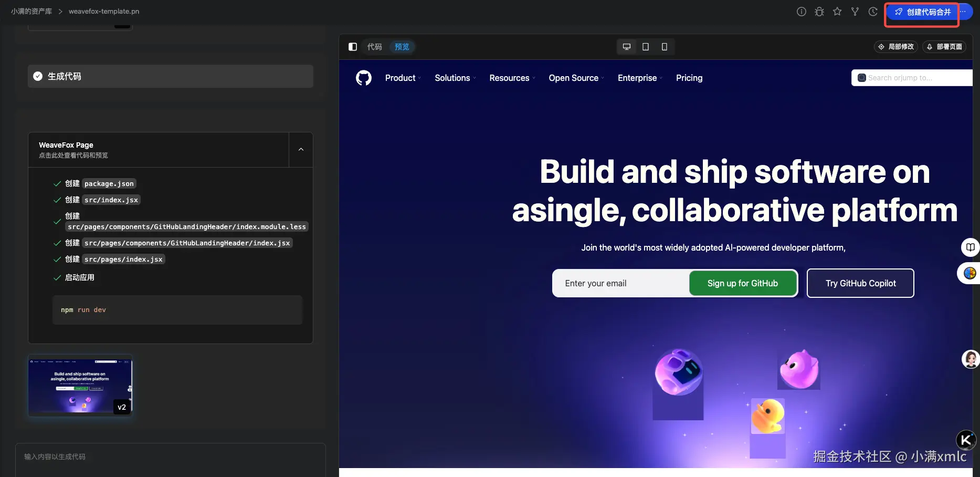Click the 点击此处查看代码和预览 subtitle
Image resolution: width=980 pixels, height=477 pixels.
click(73, 155)
